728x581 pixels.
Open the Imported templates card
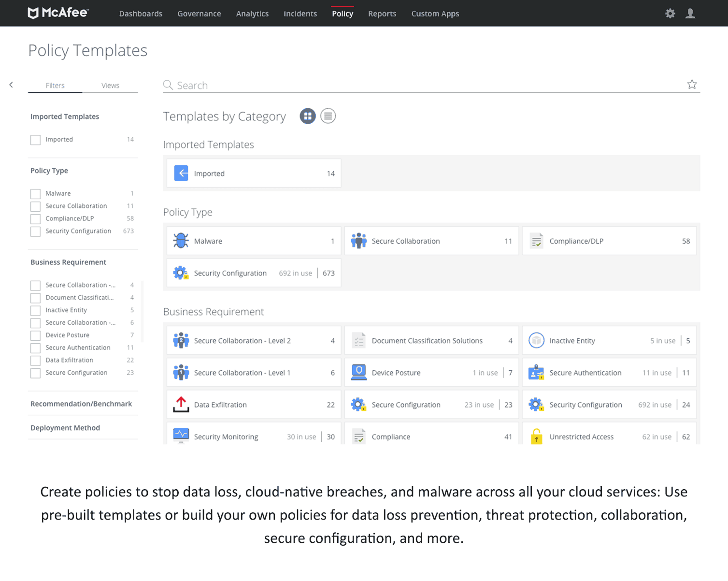pyautogui.click(x=254, y=173)
